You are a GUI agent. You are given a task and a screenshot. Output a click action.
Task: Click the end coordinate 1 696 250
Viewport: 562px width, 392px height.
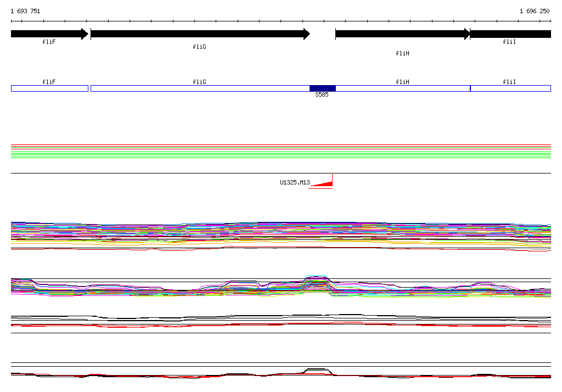(x=535, y=11)
